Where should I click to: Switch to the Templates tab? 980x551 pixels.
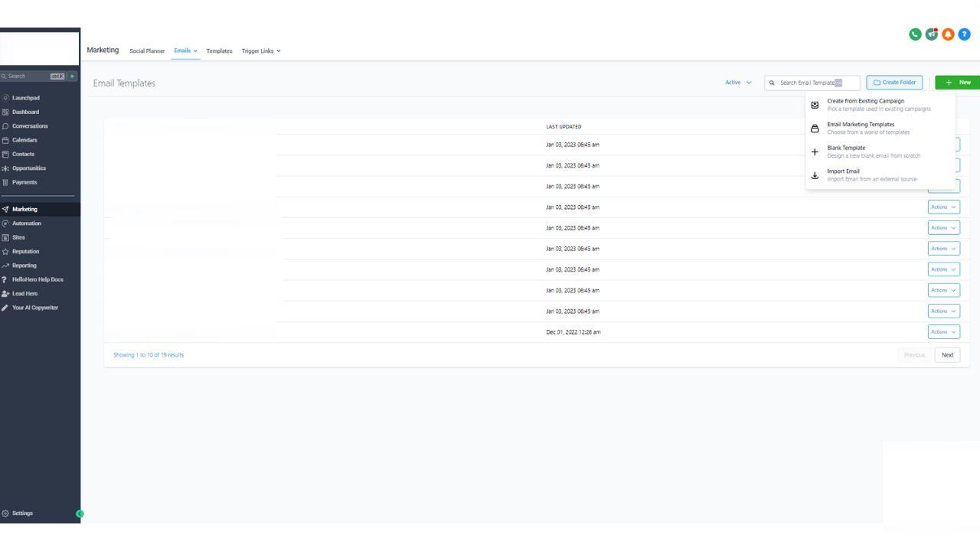pos(219,51)
